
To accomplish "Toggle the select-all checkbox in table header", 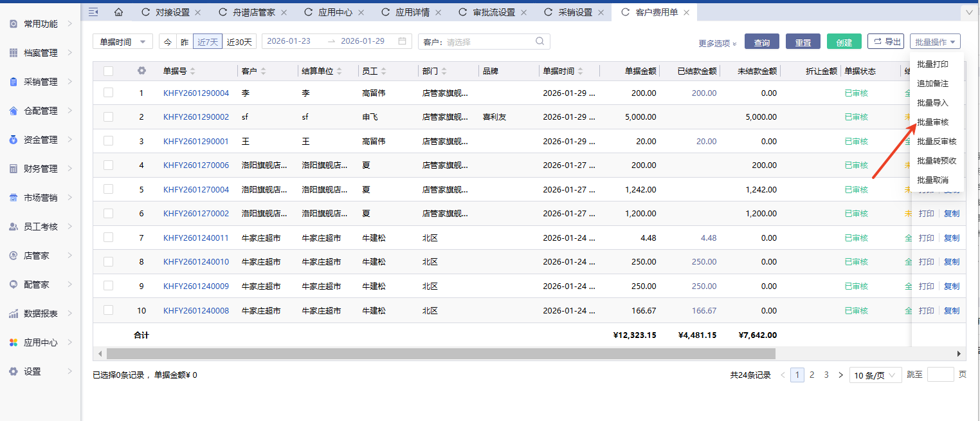I will pos(108,71).
